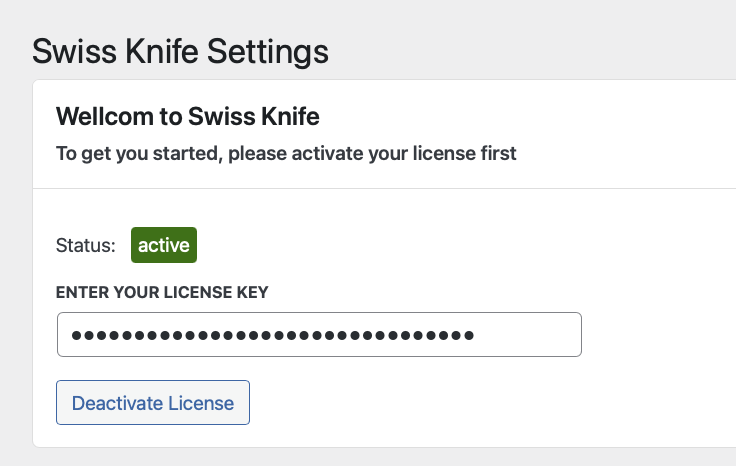Click the Status: label text

pos(85,245)
